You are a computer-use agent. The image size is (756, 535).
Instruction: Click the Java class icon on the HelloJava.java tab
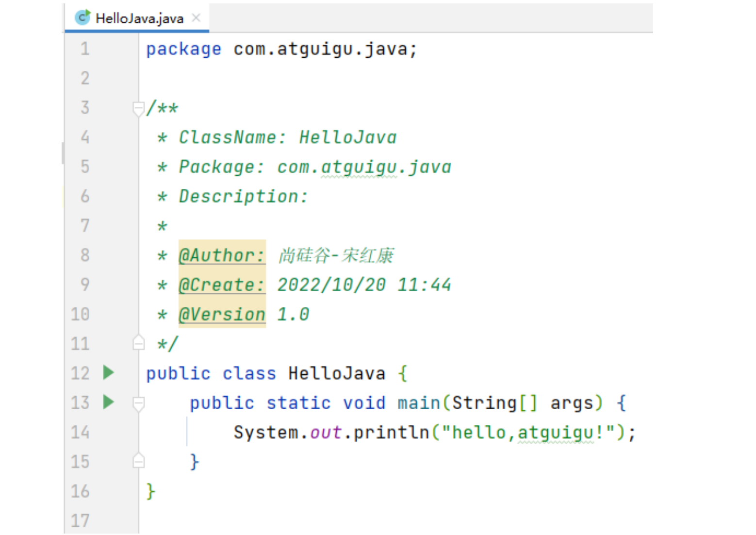coord(82,17)
